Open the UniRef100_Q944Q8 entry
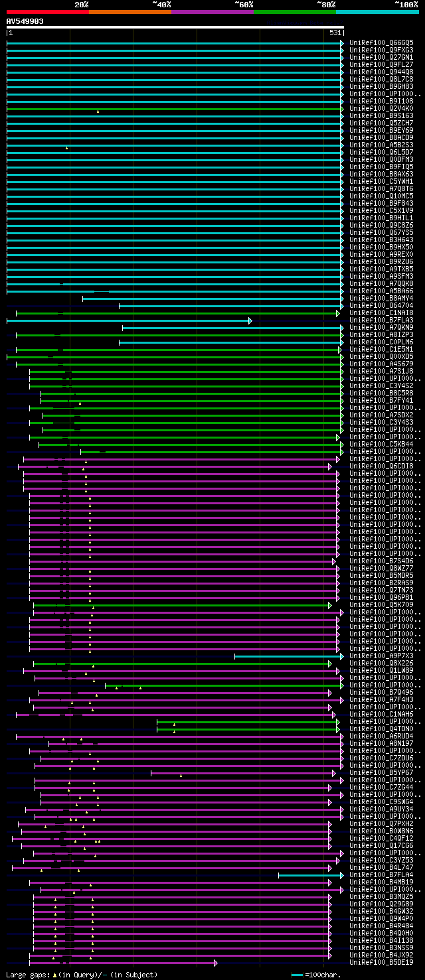Viewport: 425px width, 980px height. (x=381, y=72)
